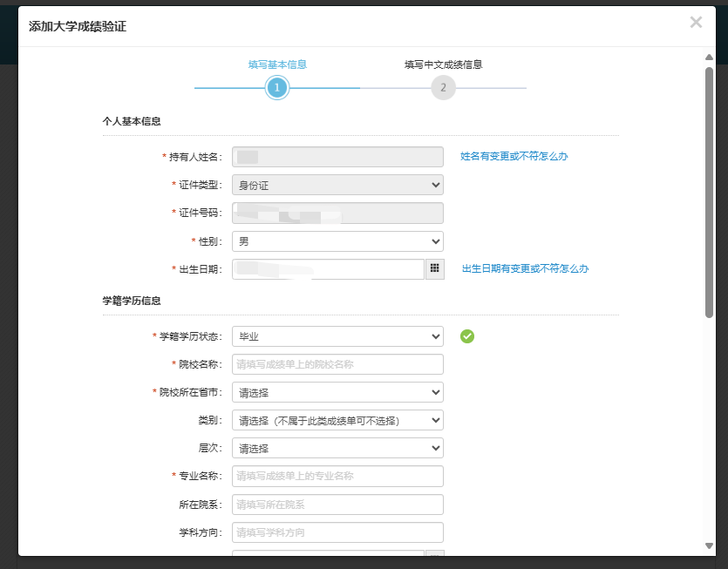This screenshot has width=728, height=569.
Task: Focus the 院校名称 input field
Action: 337,364
